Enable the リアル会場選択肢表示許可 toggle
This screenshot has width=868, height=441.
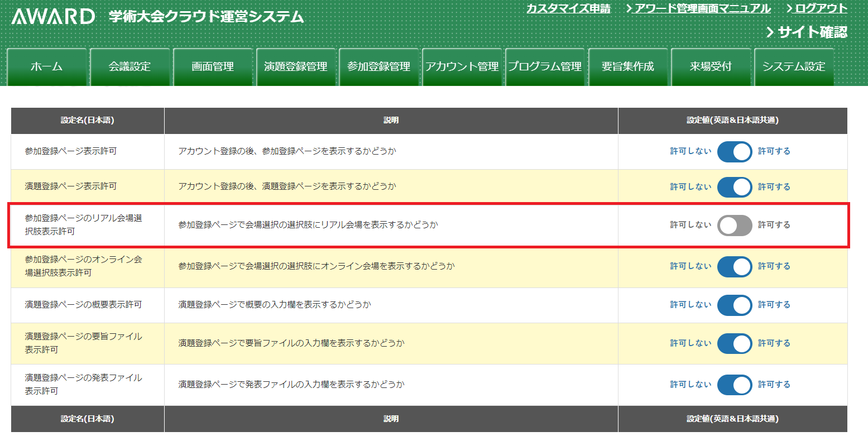(x=735, y=226)
